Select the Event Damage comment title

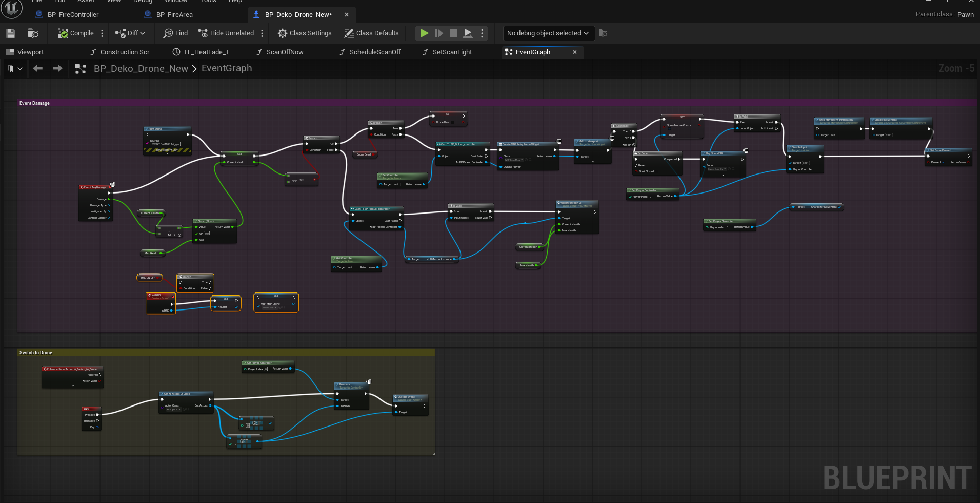click(34, 103)
